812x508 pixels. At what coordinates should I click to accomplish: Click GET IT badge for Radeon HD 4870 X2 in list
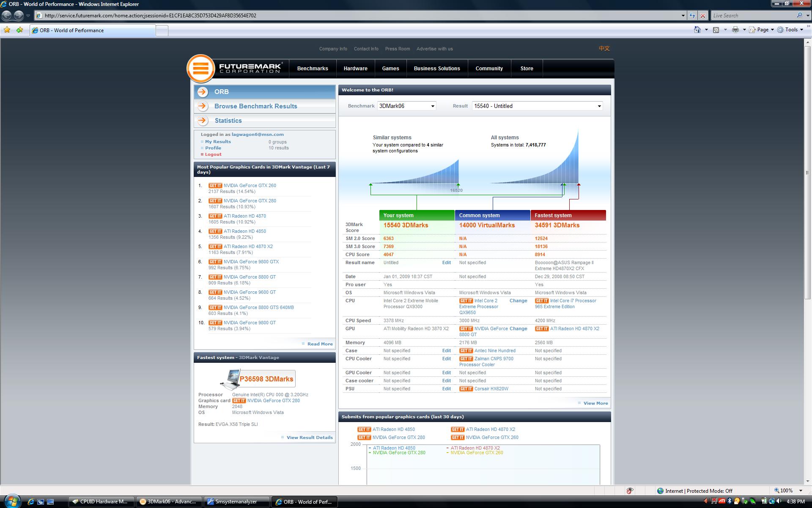(215, 246)
